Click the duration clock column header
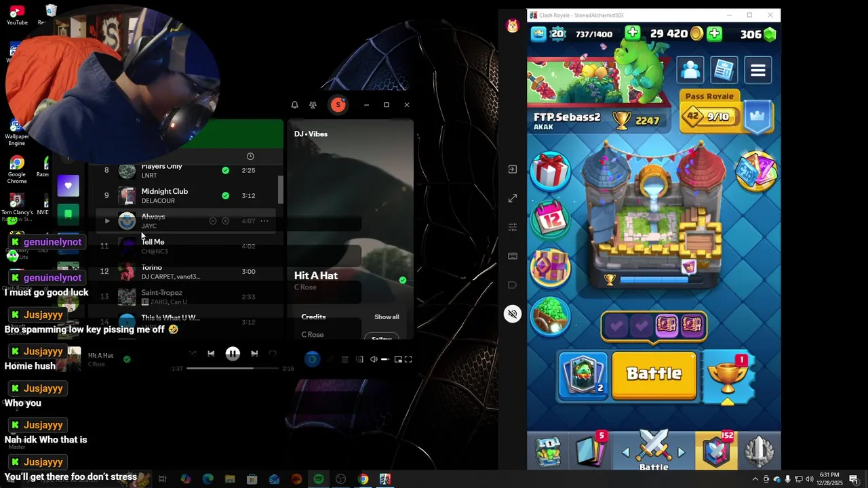This screenshot has width=868, height=488. pos(250,157)
